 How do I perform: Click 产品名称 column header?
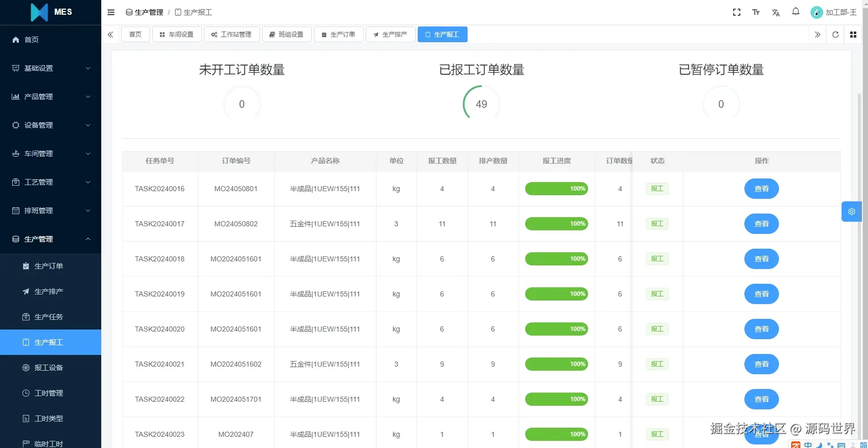coord(325,161)
